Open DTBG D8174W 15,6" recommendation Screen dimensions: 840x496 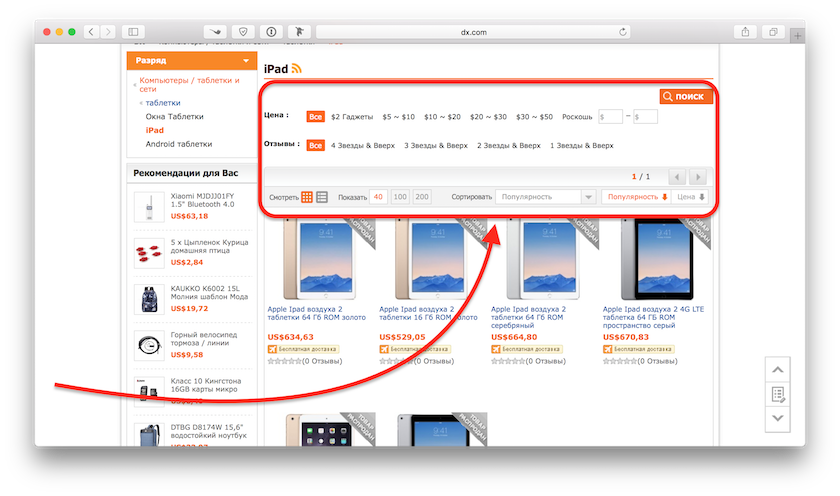pyautogui.click(x=208, y=431)
